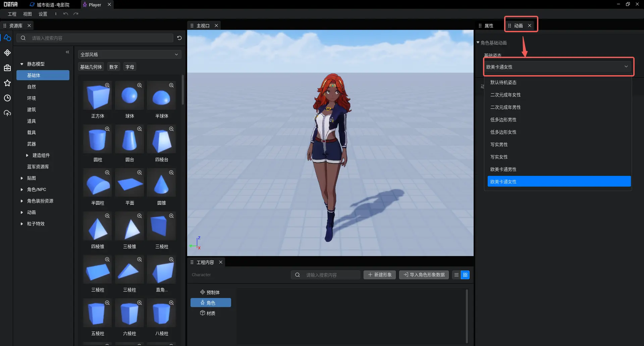This screenshot has height=346, width=644.
Task: Preview the 半球体 with magnifier icon
Action: (171, 85)
